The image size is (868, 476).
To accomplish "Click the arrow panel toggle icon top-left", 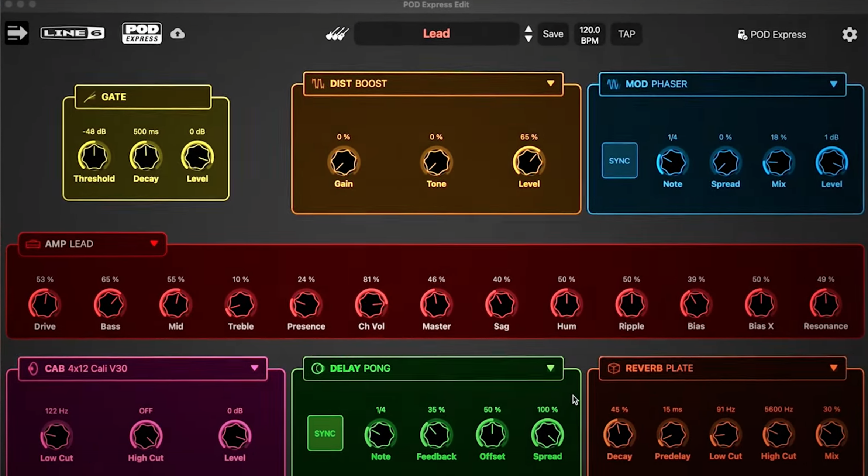I will [x=17, y=33].
